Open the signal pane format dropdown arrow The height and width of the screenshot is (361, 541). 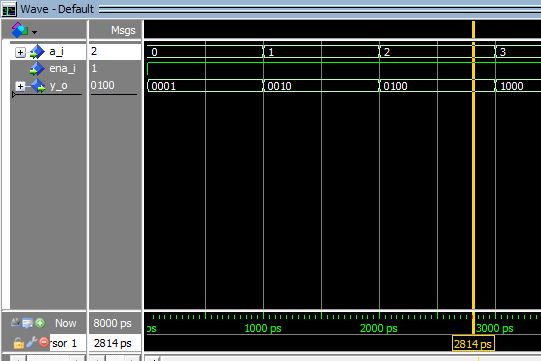click(34, 32)
